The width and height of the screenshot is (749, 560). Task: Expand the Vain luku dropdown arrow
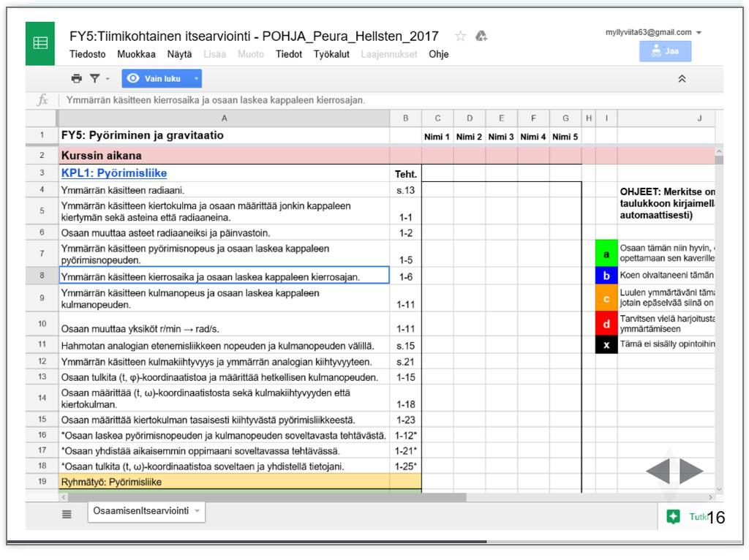pos(196,79)
